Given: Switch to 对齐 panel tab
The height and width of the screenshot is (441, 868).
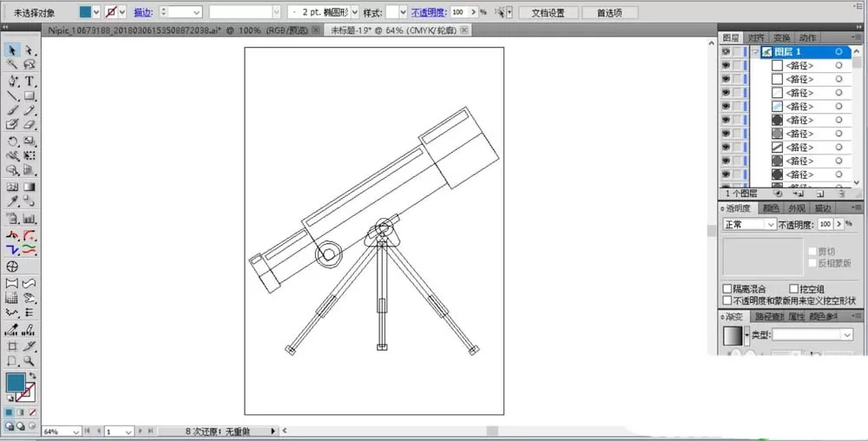Looking at the screenshot, I should click(x=756, y=37).
